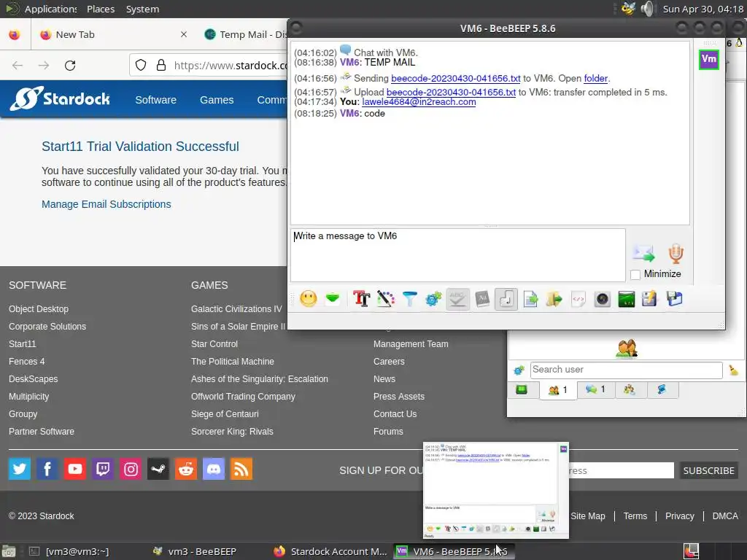This screenshot has height=560, width=747.
Task: Click the volume speaker tray icon
Action: point(648,9)
